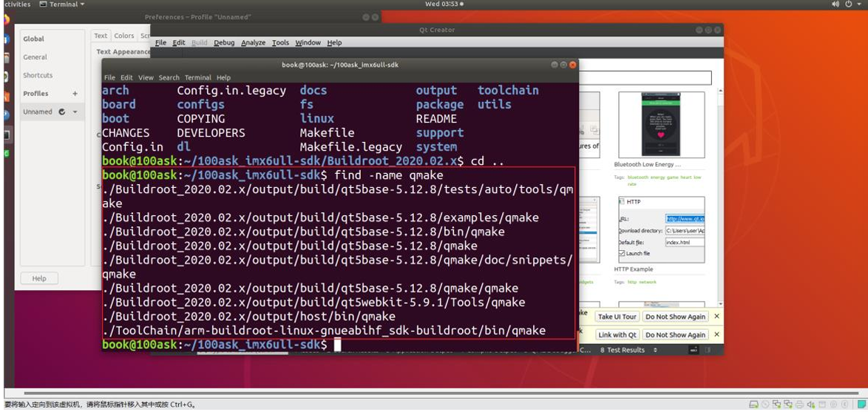The width and height of the screenshot is (868, 412).
Task: Select the Unnamed profile row
Action: tap(52, 112)
